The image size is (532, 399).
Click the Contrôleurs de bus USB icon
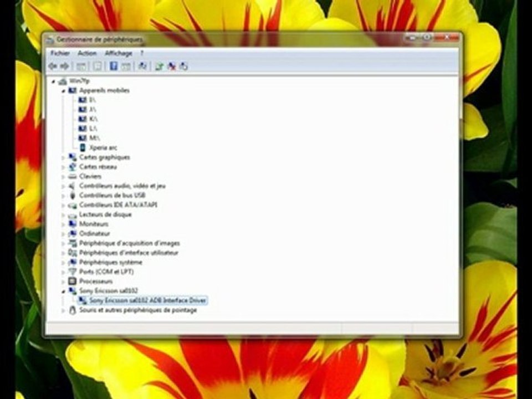click(72, 196)
